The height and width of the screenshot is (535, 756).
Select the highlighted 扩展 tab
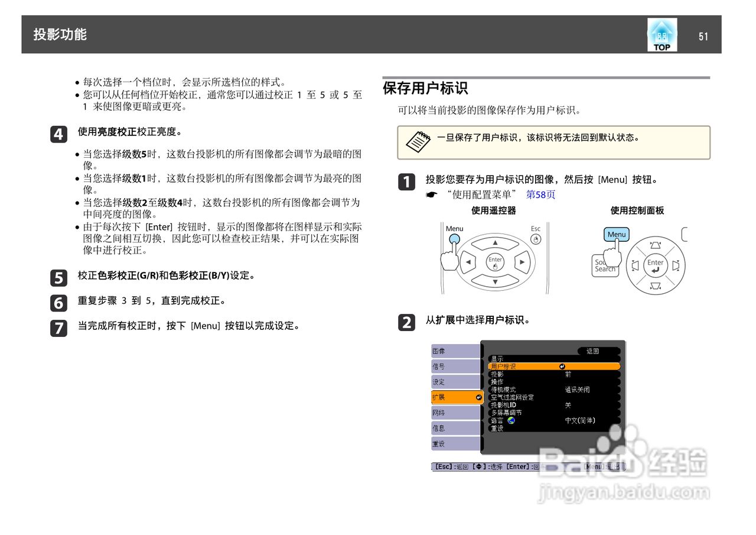(457, 397)
